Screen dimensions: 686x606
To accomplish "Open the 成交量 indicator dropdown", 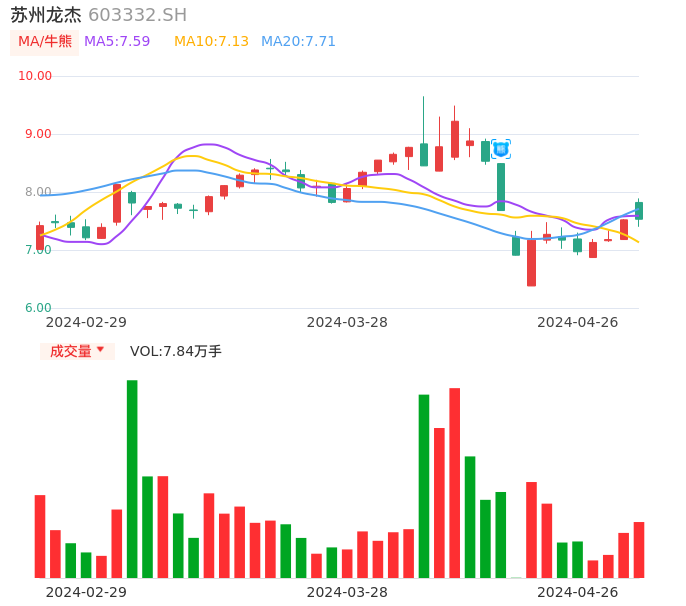I will [77, 351].
